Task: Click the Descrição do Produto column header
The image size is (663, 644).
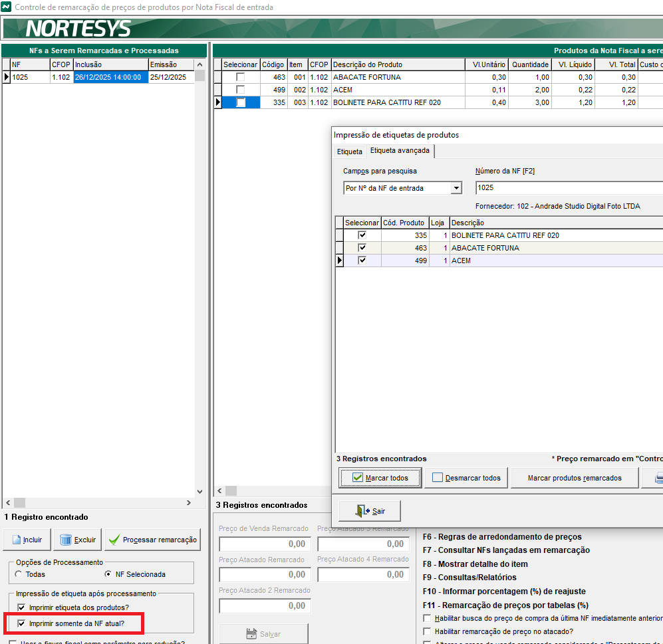Action: pos(397,64)
